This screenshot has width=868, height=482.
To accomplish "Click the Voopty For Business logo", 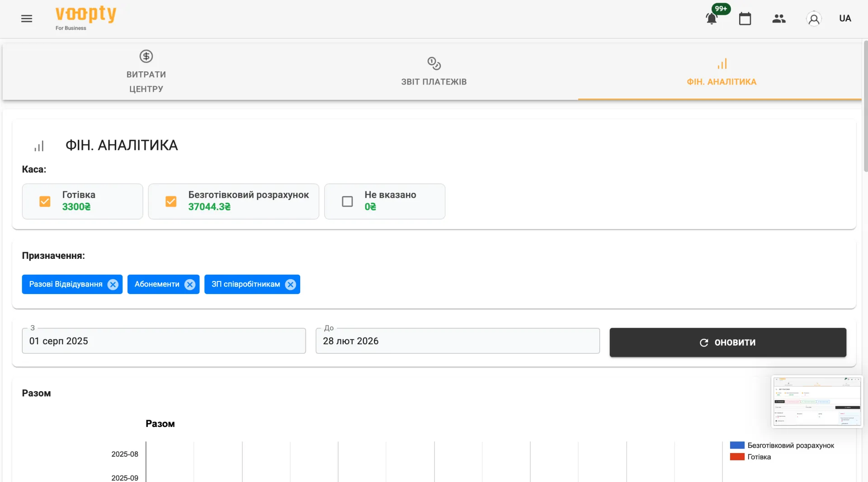I will pyautogui.click(x=85, y=18).
